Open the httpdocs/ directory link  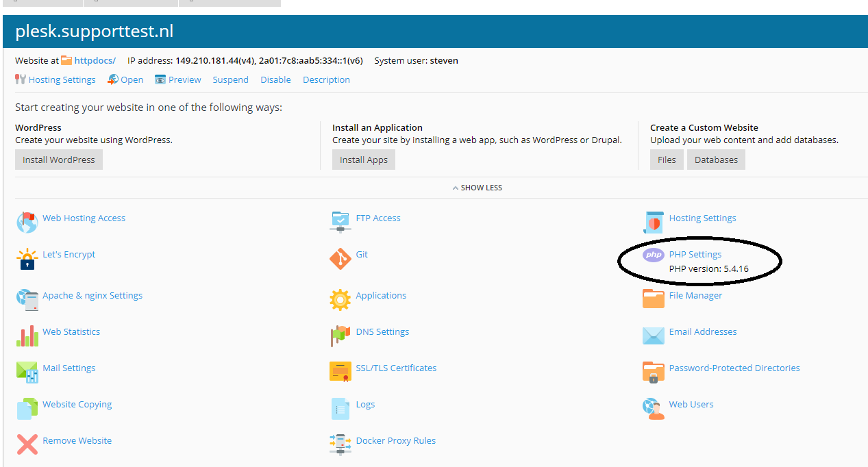95,60
